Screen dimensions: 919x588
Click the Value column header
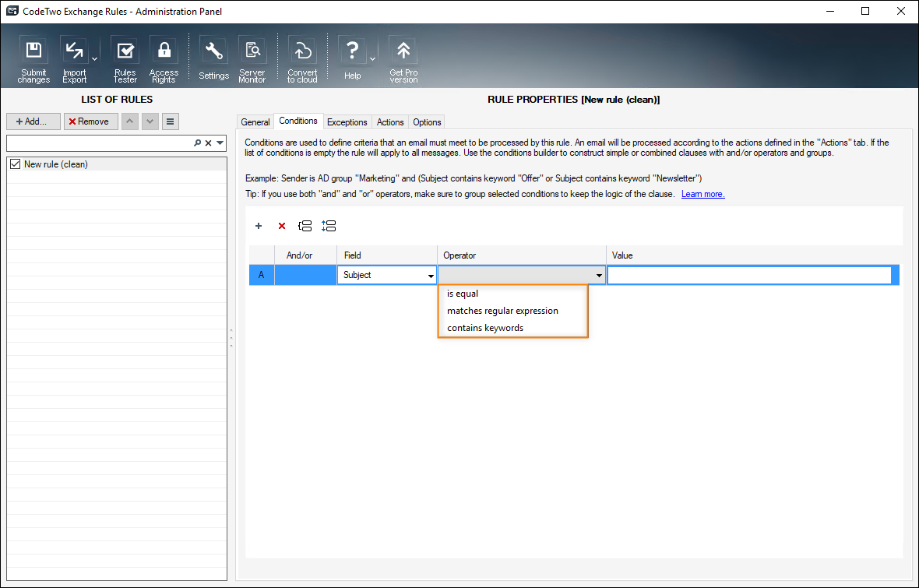tap(752, 255)
